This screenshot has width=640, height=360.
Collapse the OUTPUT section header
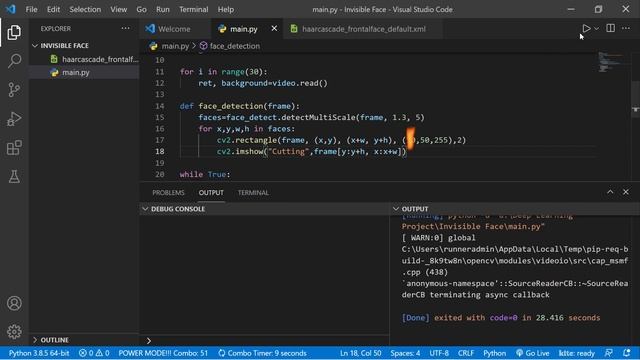pyautogui.click(x=515, y=209)
